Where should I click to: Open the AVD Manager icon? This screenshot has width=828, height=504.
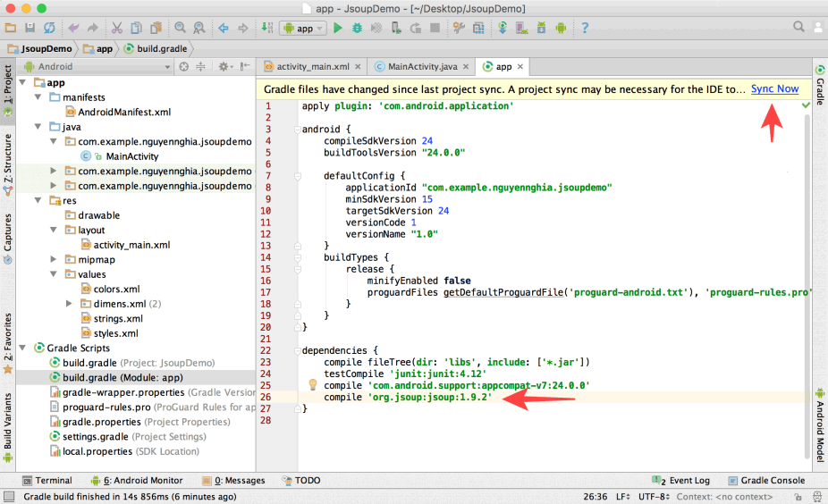pyautogui.click(x=521, y=28)
